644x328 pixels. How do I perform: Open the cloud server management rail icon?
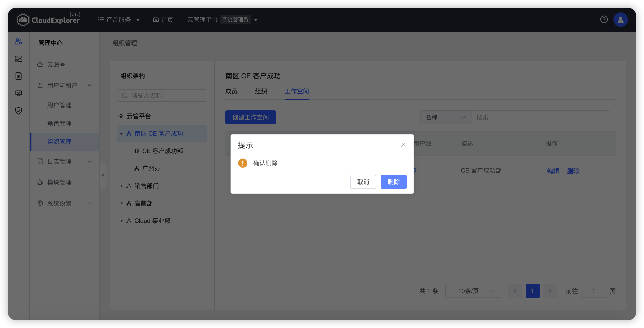(19, 59)
